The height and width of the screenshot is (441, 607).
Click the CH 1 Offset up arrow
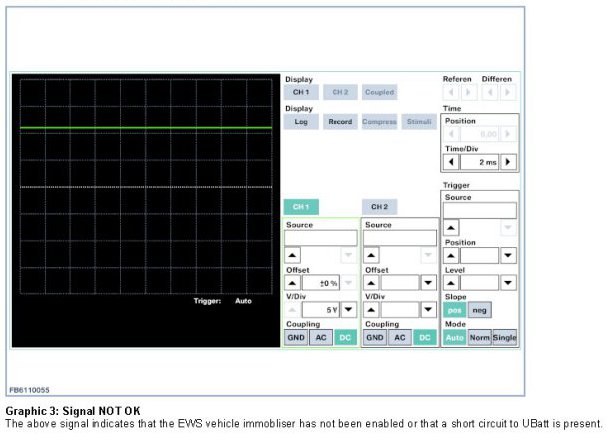pyautogui.click(x=293, y=283)
